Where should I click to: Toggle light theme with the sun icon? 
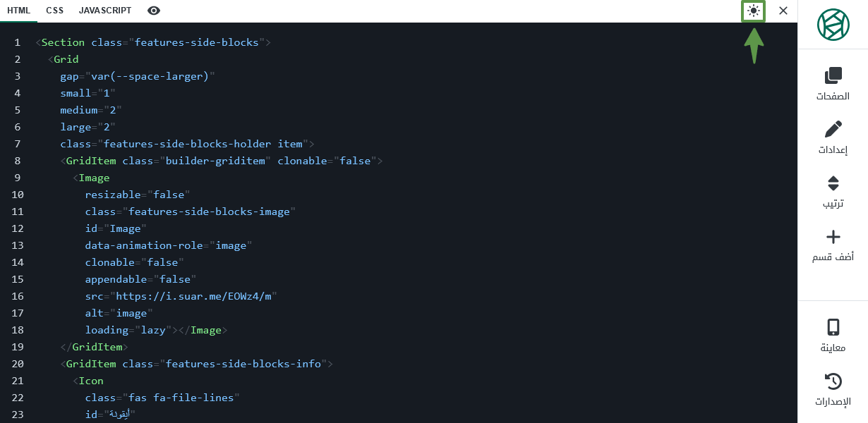[754, 11]
